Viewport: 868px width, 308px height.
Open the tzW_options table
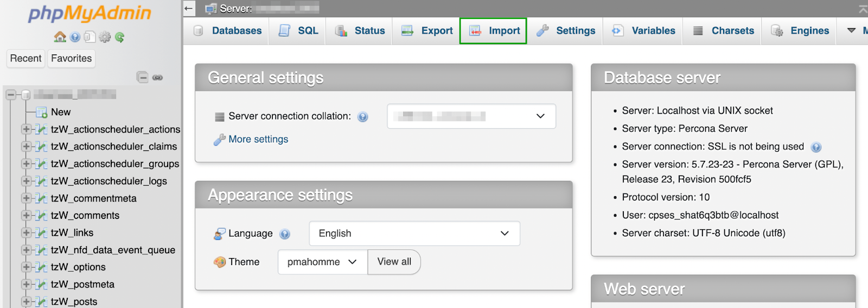pos(78,267)
